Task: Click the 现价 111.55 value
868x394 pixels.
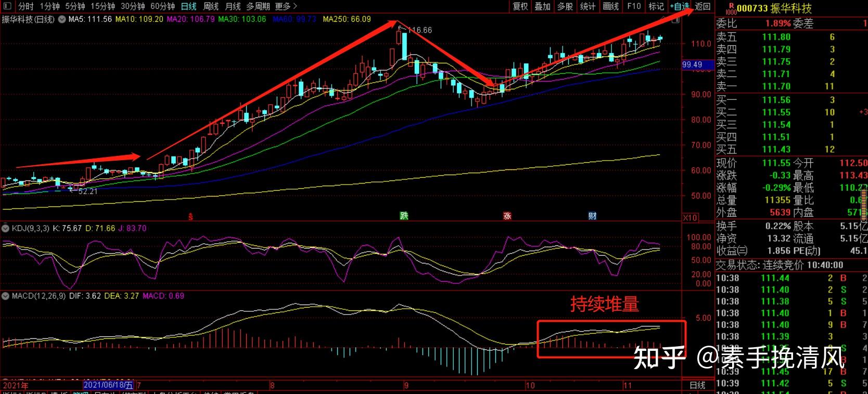Action: click(x=776, y=163)
